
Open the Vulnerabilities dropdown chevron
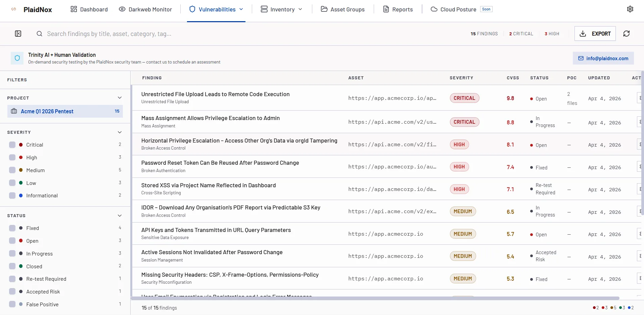point(242,9)
